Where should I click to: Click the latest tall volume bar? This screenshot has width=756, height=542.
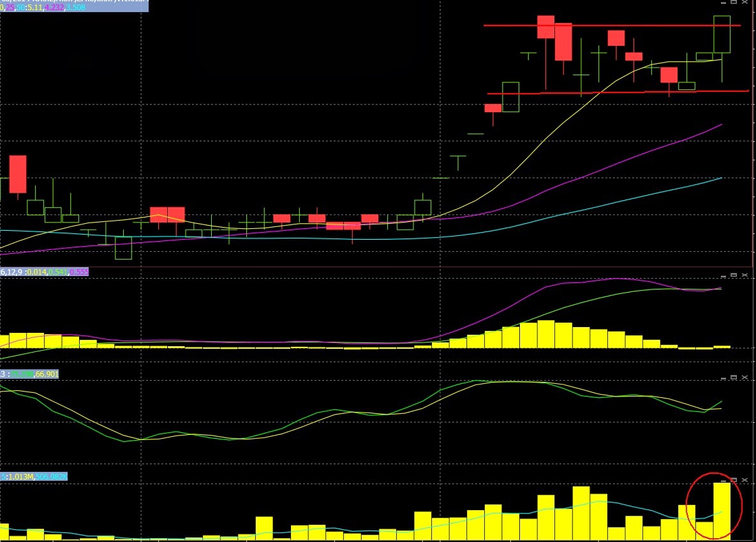click(x=722, y=511)
